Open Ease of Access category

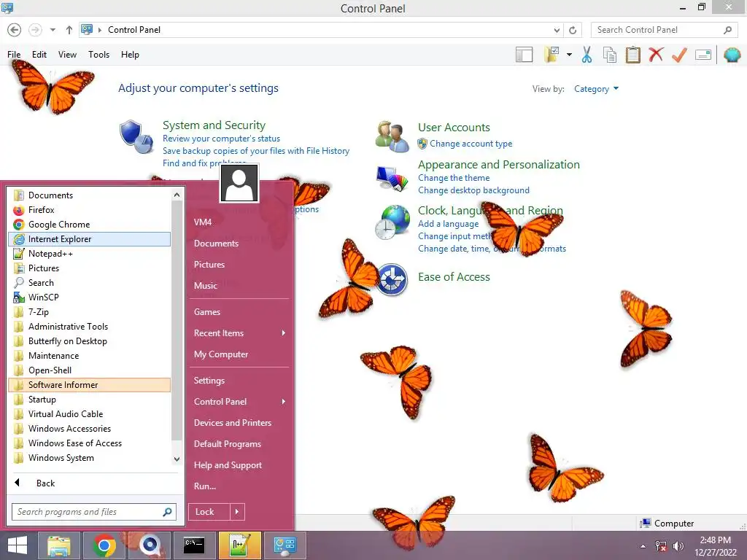(454, 277)
